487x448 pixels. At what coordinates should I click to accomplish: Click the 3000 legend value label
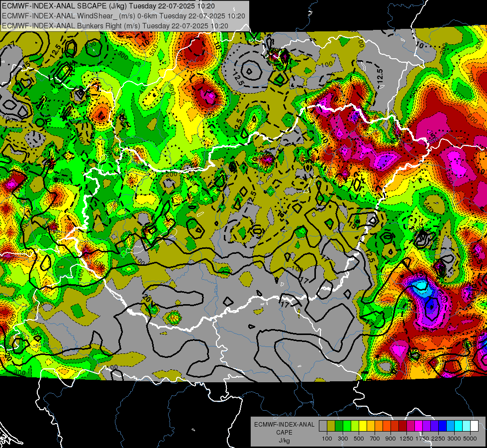click(x=454, y=439)
